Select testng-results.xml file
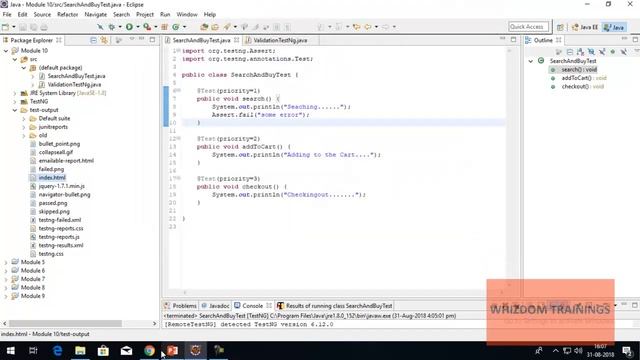Screen dimensions: 640x360 61,245
